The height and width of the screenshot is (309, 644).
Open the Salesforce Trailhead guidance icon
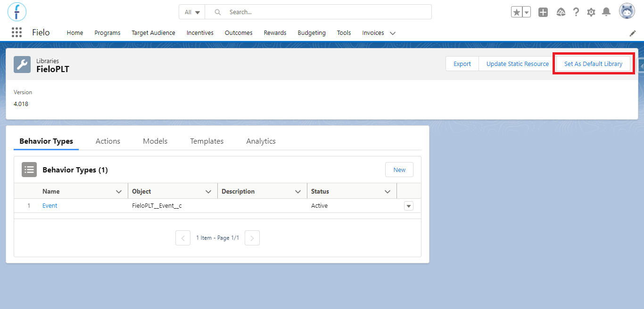pos(561,12)
